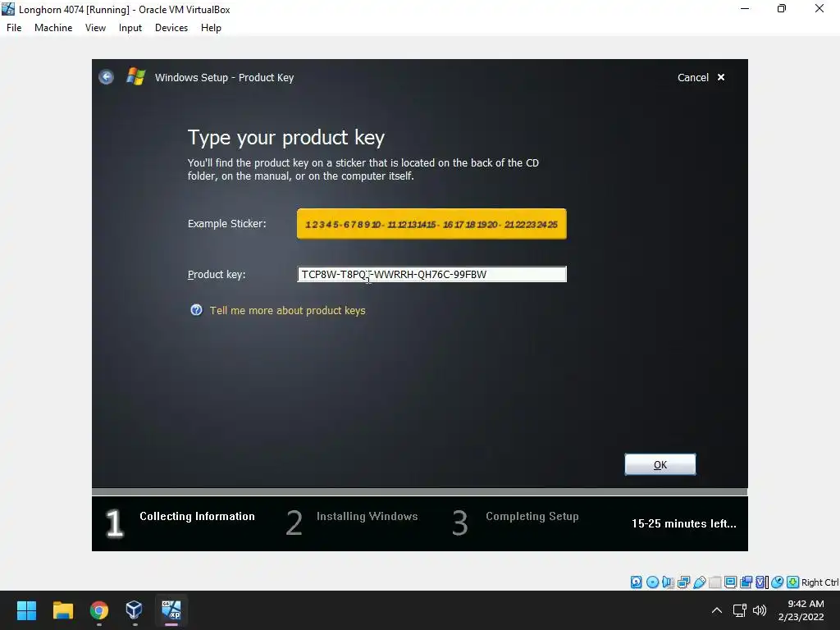Click the Windows flag logo in the setup header

tap(135, 76)
